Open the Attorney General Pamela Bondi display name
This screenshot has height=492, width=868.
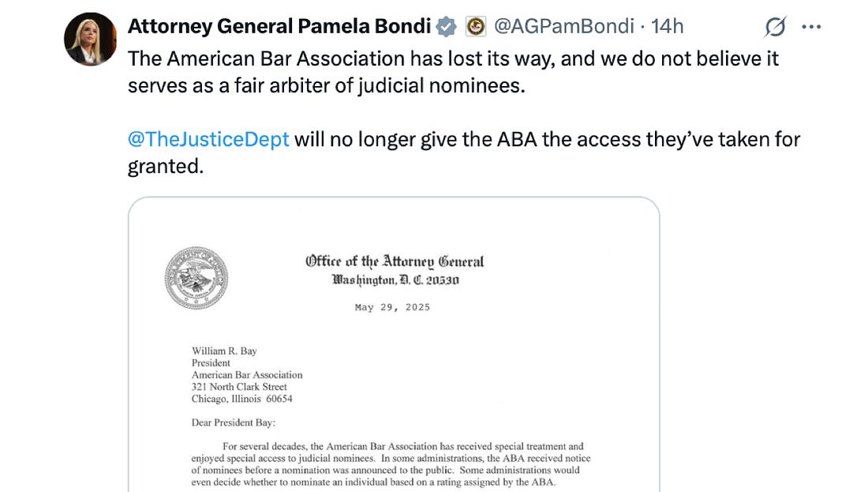[x=280, y=27]
